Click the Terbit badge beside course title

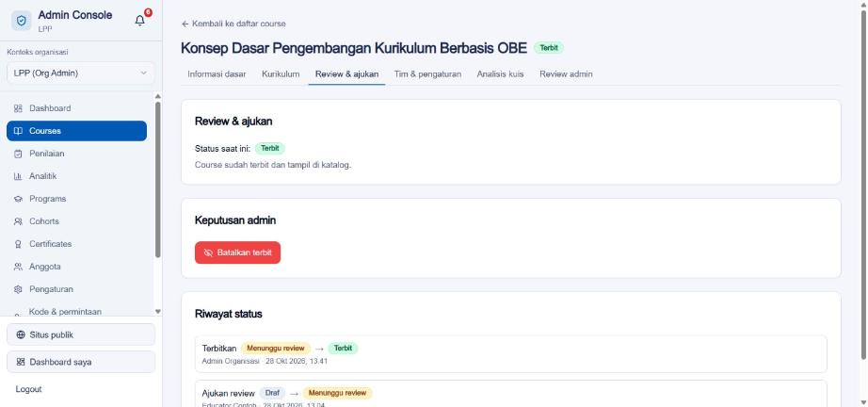pos(549,48)
